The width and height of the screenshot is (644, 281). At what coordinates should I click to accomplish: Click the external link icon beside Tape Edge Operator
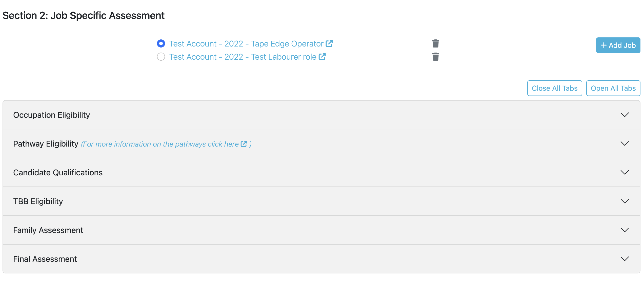[x=329, y=43]
